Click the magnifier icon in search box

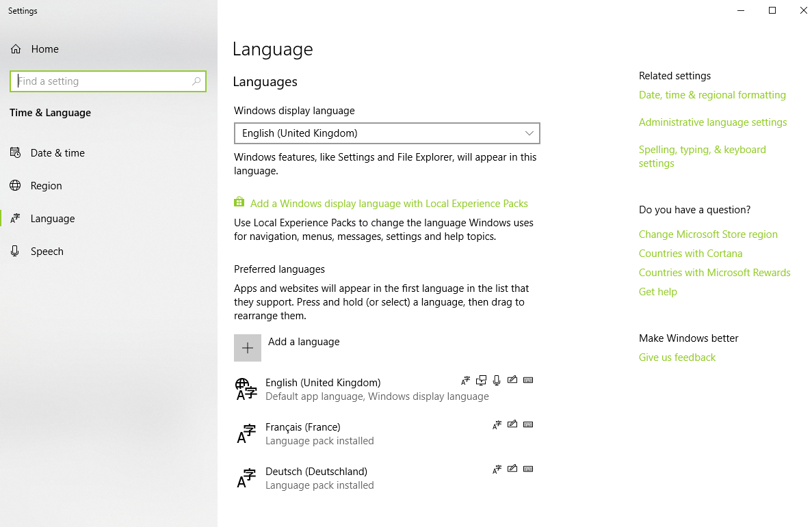pos(196,81)
